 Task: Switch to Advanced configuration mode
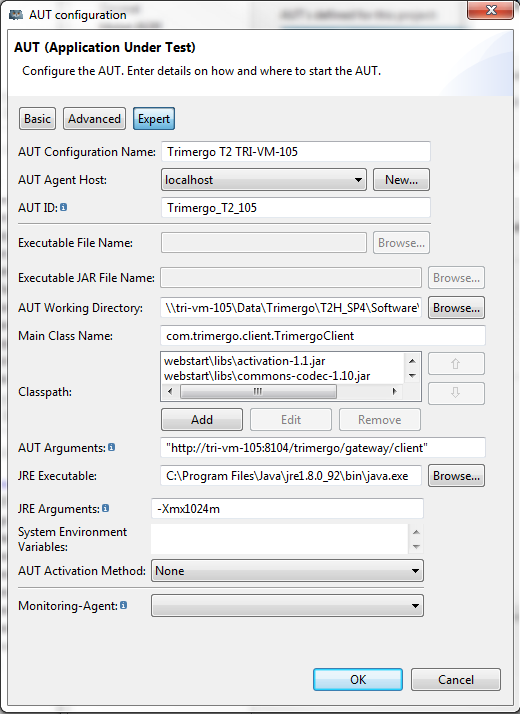tap(94, 119)
